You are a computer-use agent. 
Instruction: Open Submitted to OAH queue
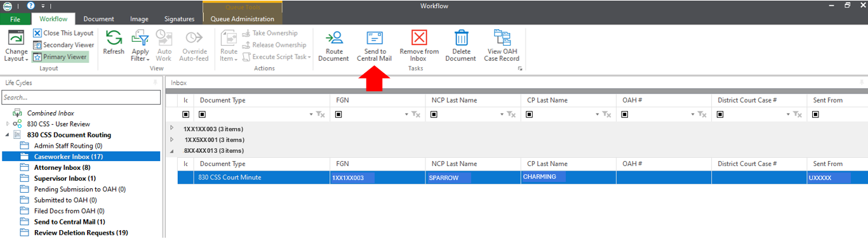65,200
